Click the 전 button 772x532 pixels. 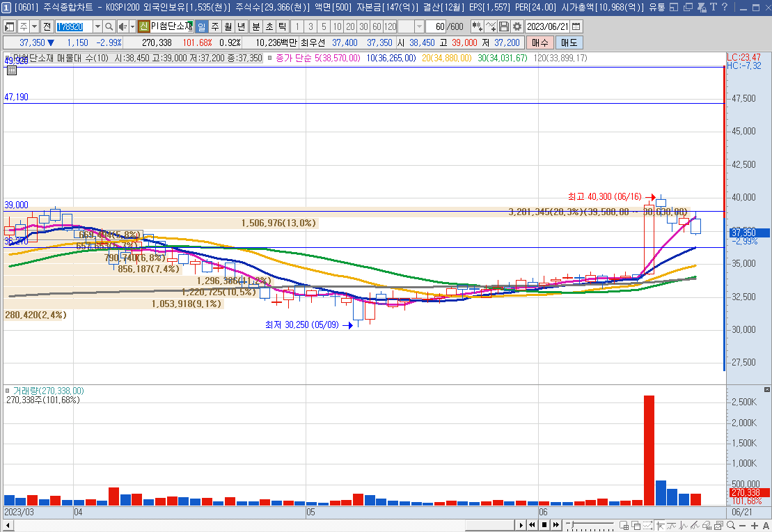pos(47,26)
